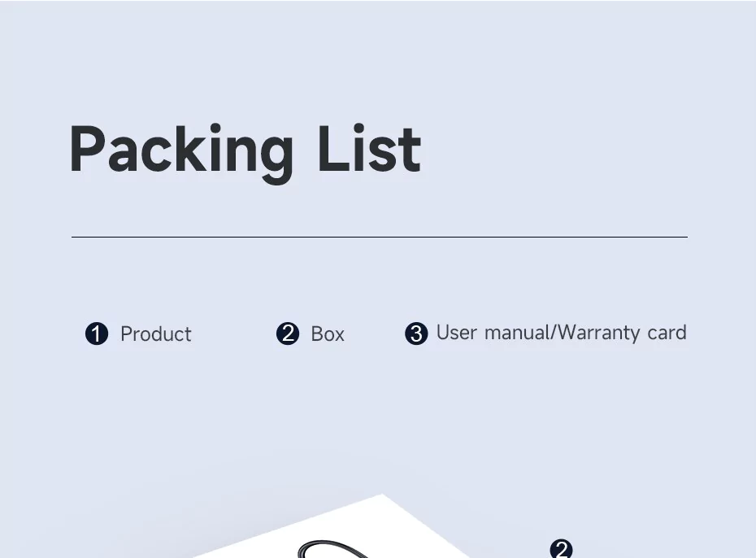This screenshot has width=756, height=558.
Task: Click the number 2 badge above the white box
Action: pyautogui.click(x=561, y=550)
